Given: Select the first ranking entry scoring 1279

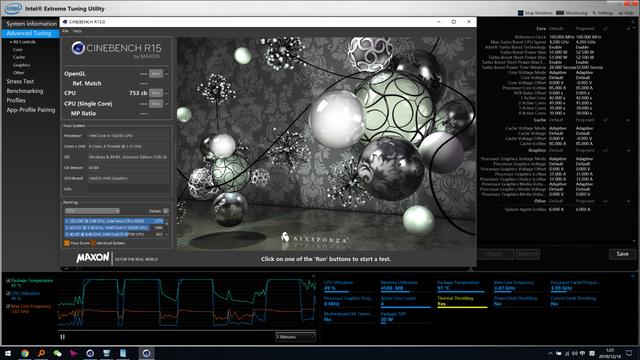Looking at the screenshot, I should (x=114, y=221).
